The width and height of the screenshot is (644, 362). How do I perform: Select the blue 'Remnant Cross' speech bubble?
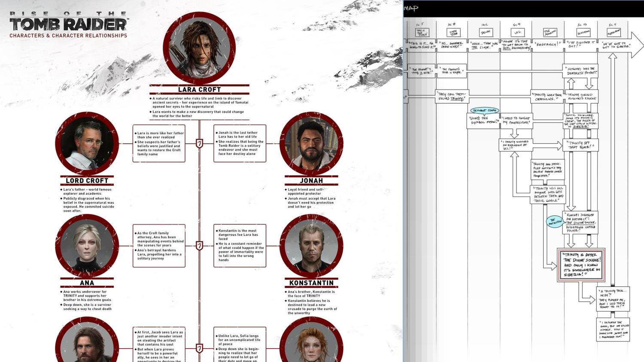tap(485, 111)
